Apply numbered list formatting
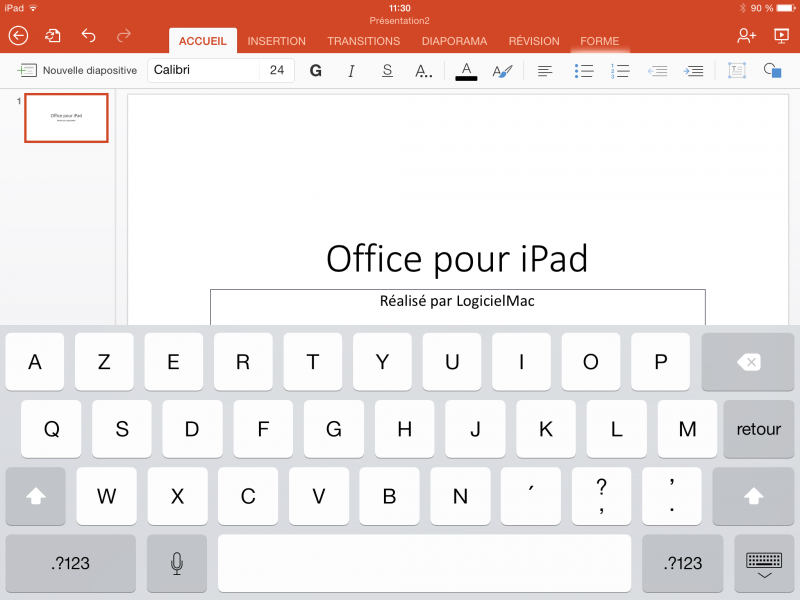The width and height of the screenshot is (800, 600). coord(620,70)
